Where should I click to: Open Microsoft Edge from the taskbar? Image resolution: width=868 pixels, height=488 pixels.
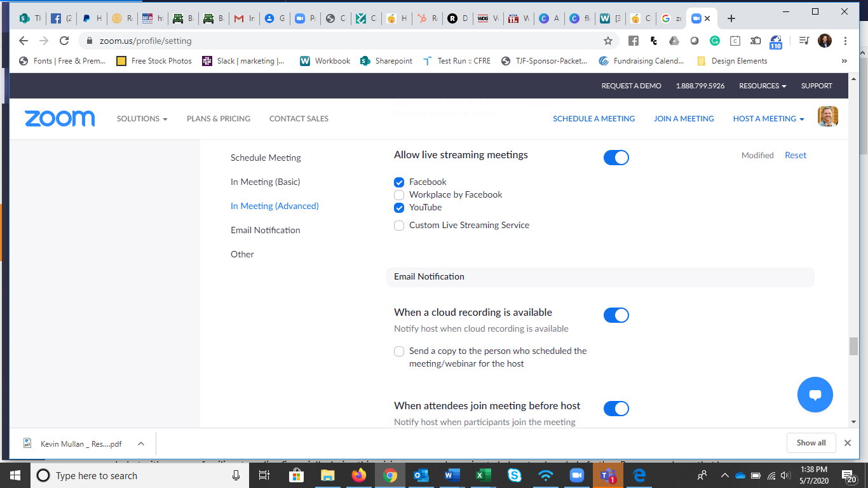tap(639, 475)
